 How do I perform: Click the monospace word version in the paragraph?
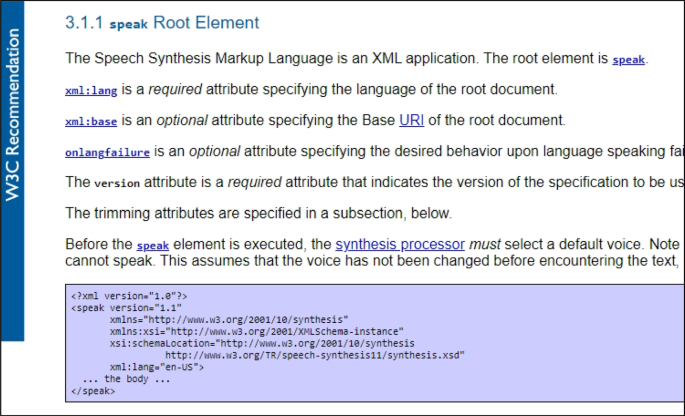(117, 183)
